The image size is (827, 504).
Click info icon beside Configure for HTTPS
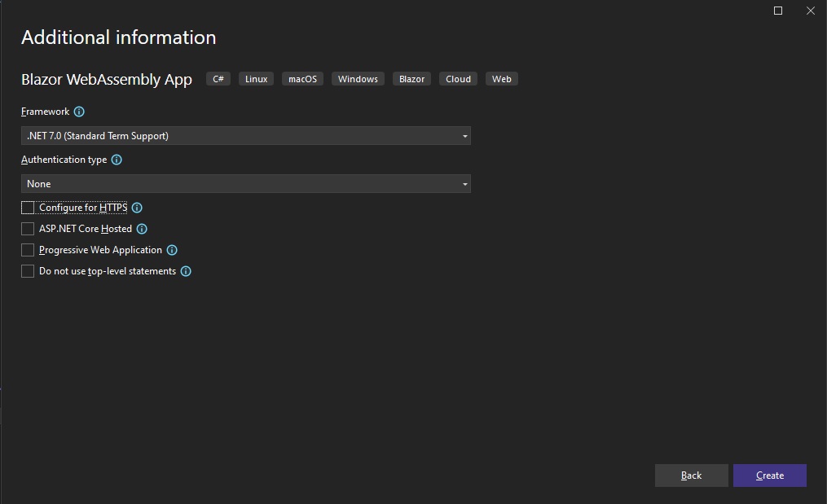pos(137,208)
